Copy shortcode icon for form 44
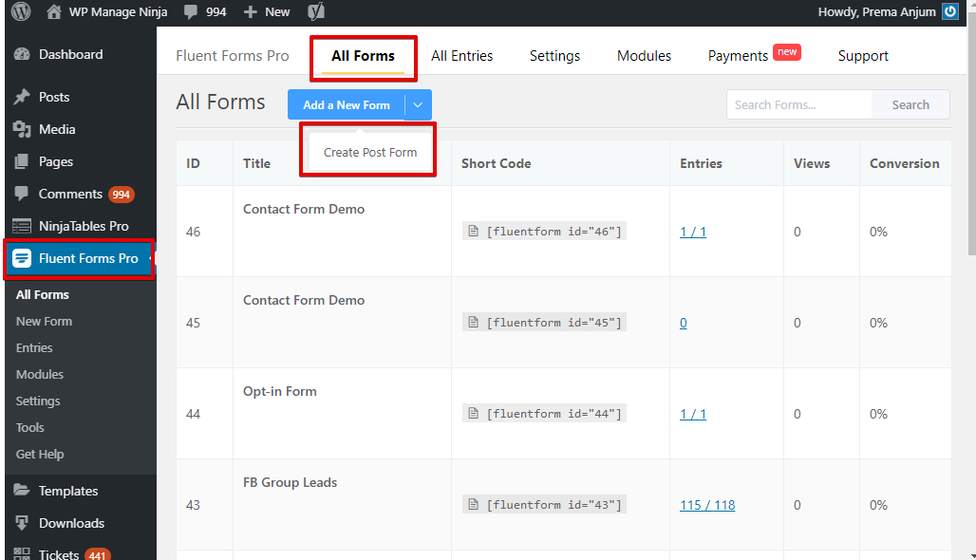Image resolution: width=976 pixels, height=560 pixels. (474, 413)
